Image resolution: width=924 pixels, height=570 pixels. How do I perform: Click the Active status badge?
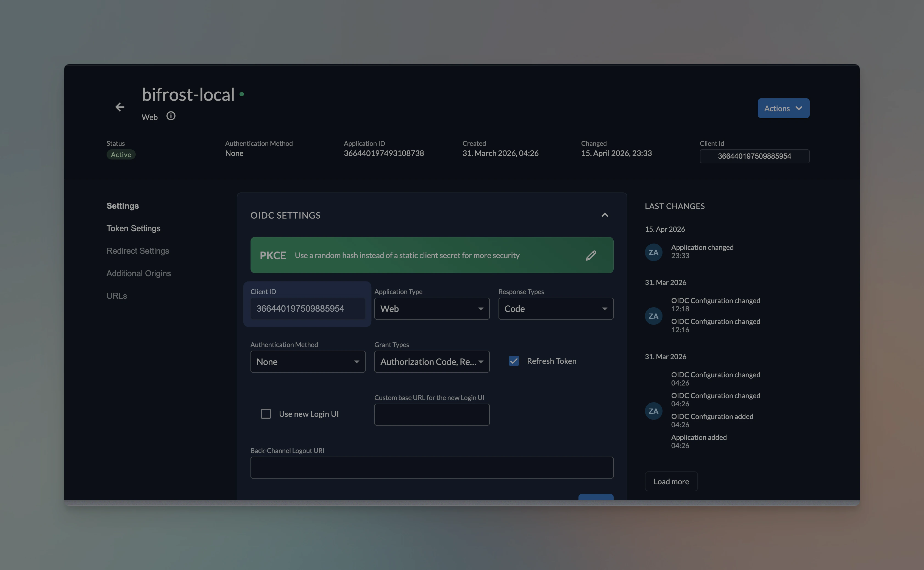click(121, 155)
